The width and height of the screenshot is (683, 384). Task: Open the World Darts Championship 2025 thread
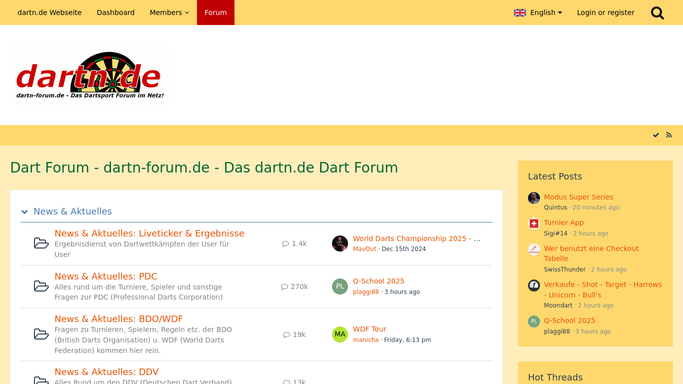[416, 239]
